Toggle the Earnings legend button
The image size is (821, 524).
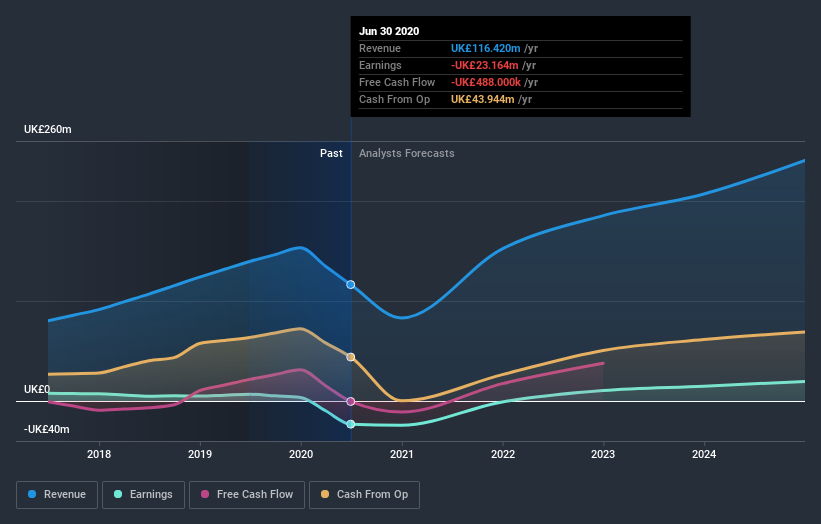point(143,495)
